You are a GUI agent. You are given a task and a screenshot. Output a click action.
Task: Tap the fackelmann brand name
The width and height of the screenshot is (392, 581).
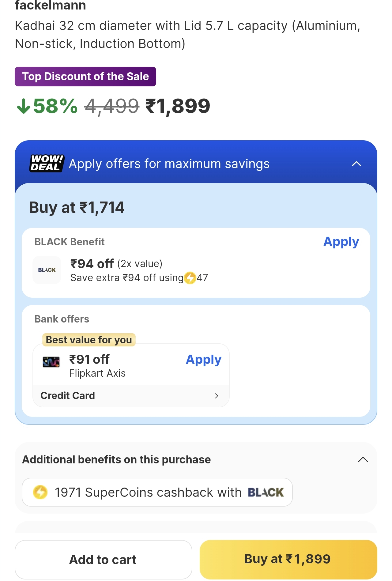[x=51, y=6]
